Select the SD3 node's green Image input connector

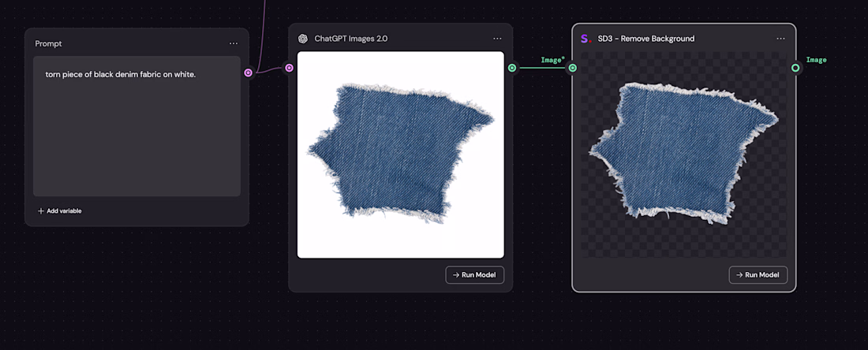[x=572, y=68]
